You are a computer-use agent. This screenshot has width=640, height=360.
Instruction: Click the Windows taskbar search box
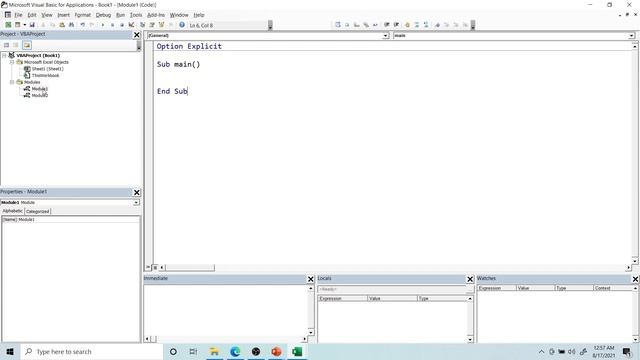92,351
